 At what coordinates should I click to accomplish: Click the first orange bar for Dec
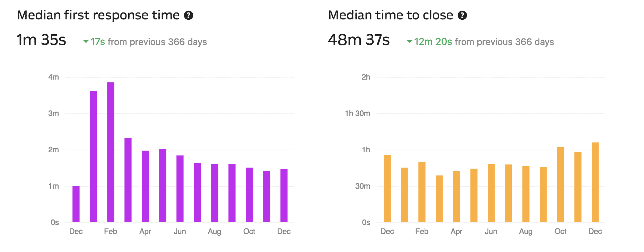coord(387,189)
